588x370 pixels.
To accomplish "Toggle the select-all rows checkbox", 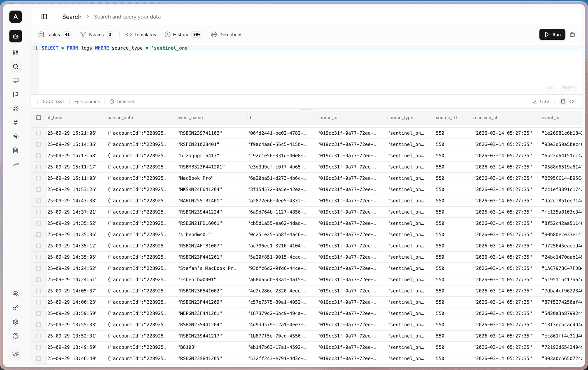I will click(x=39, y=118).
